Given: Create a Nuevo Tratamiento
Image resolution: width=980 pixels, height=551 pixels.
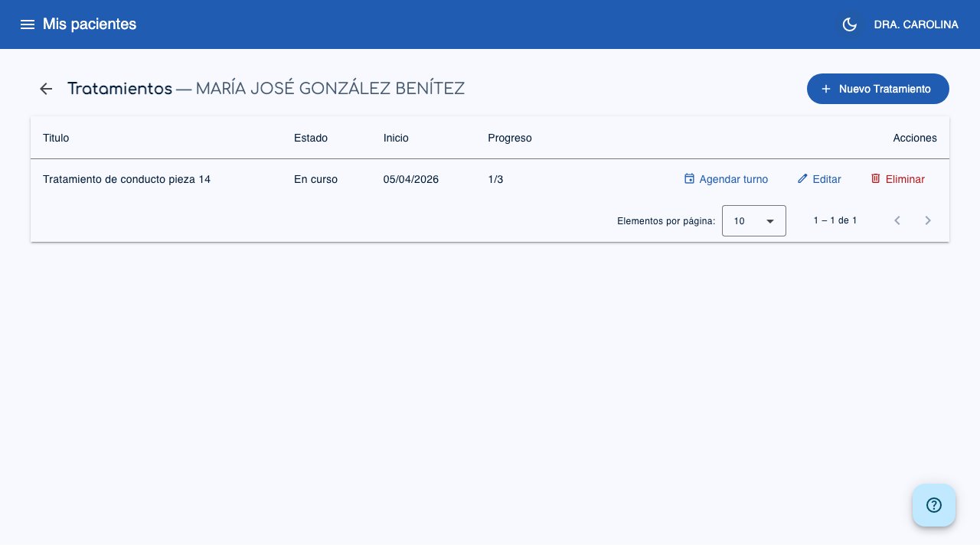Looking at the screenshot, I should (x=878, y=88).
